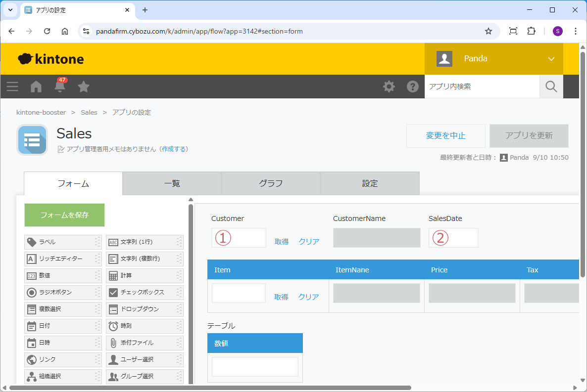Click the favorites star icon in toolbar
Screen dimensions: 587x392
[84, 87]
